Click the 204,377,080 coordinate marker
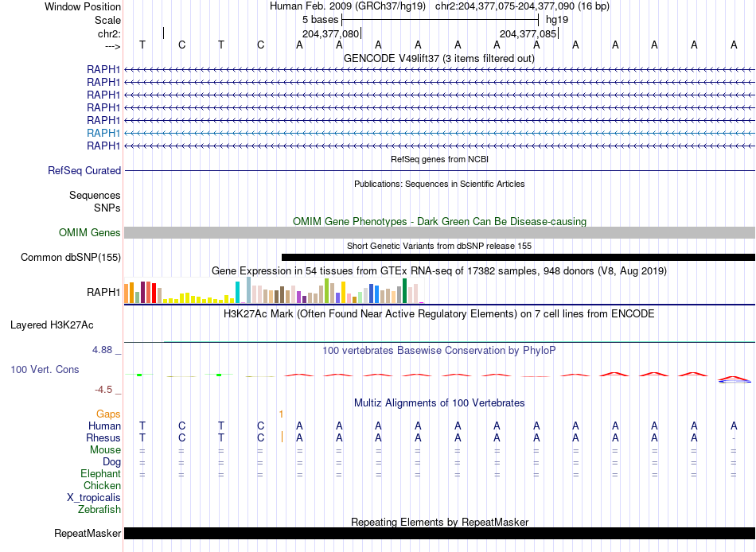The image size is (756, 552). tap(331, 33)
